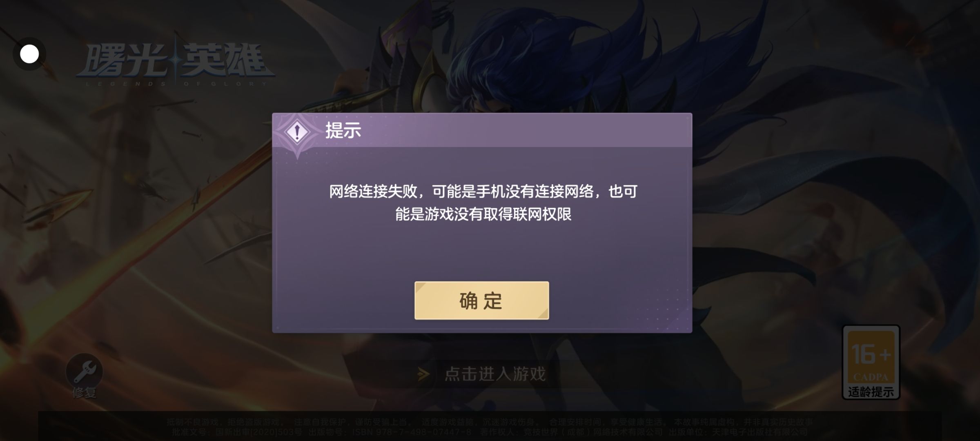Open the 16+ CADPA age rating badge

click(871, 363)
